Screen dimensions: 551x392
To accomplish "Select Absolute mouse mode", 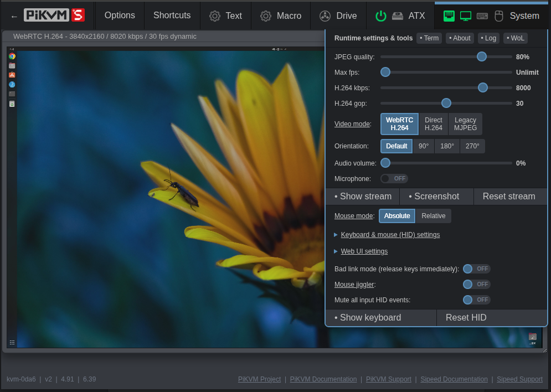I will pos(397,216).
